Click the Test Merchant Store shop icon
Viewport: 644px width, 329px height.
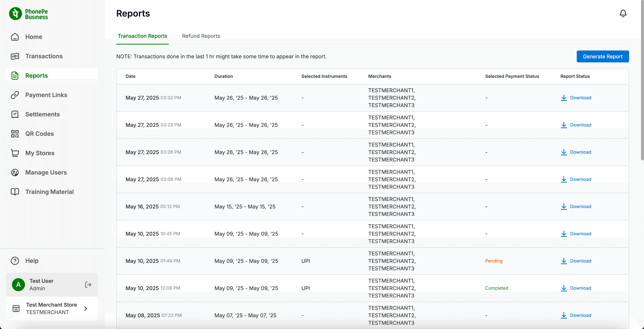pyautogui.click(x=16, y=309)
